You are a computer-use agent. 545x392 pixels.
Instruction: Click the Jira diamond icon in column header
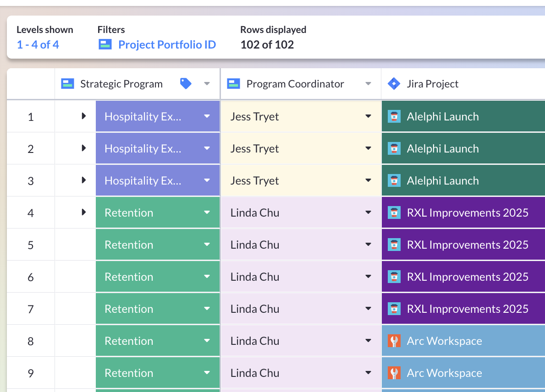tap(394, 84)
